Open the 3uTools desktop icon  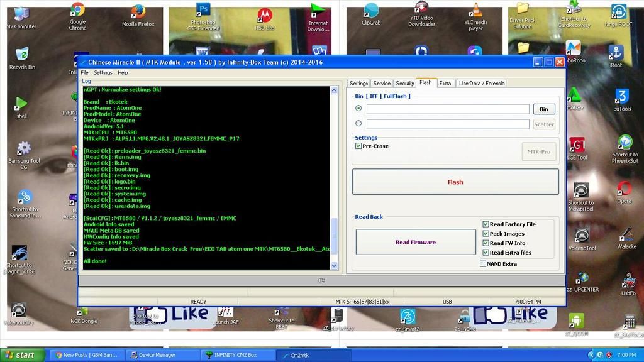[x=621, y=97]
